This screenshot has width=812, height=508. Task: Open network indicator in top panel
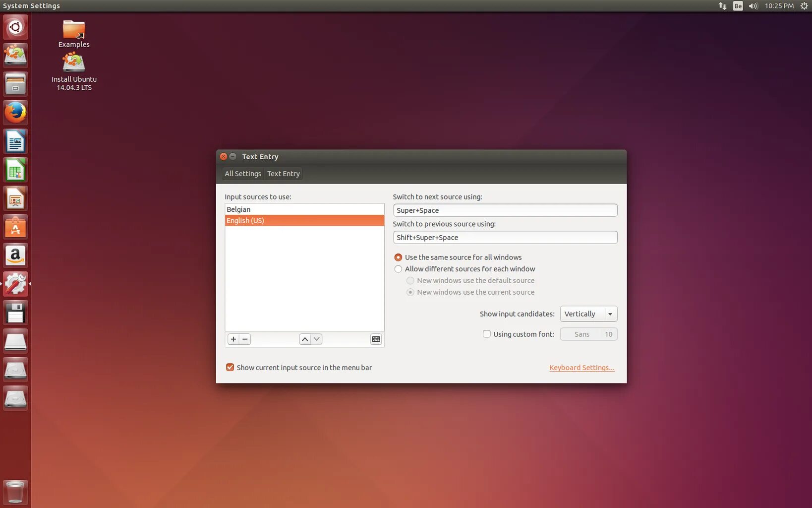pyautogui.click(x=722, y=6)
